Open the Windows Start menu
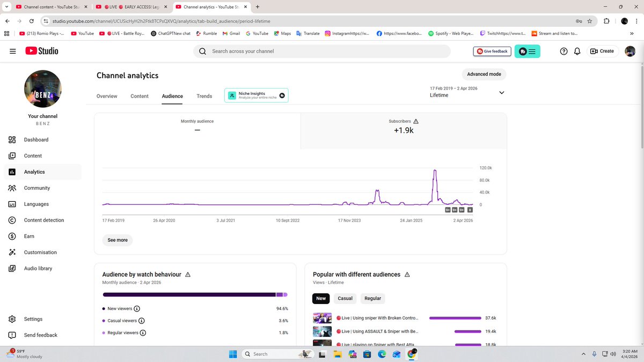This screenshot has width=644, height=362. click(x=233, y=354)
